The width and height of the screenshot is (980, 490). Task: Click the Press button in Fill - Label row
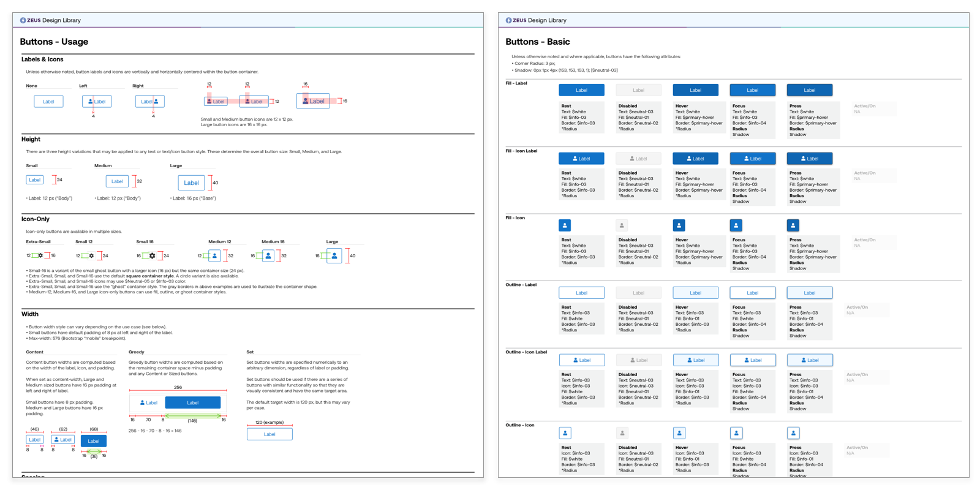click(810, 90)
